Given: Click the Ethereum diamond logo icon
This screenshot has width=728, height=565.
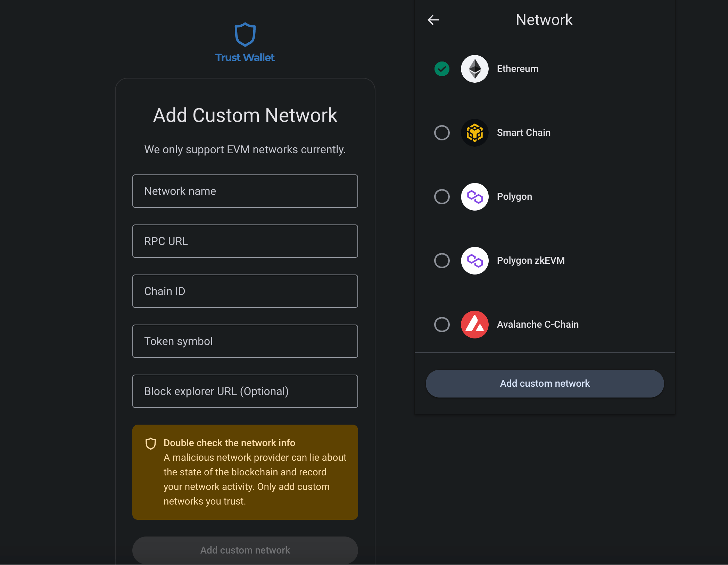Looking at the screenshot, I should point(474,69).
